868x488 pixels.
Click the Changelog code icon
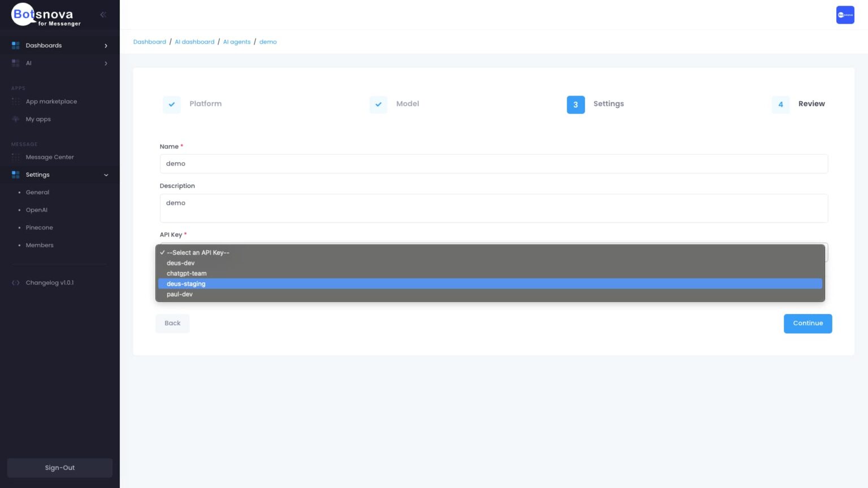16,283
